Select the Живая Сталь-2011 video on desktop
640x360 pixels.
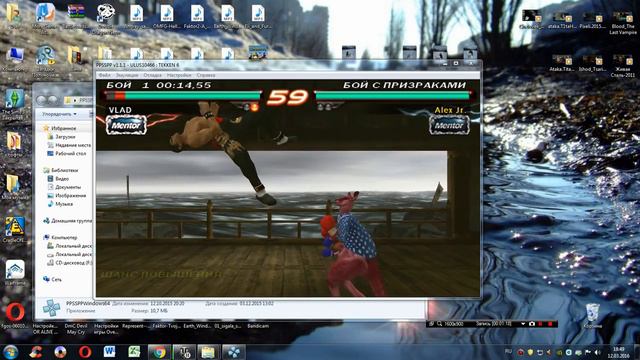click(622, 66)
